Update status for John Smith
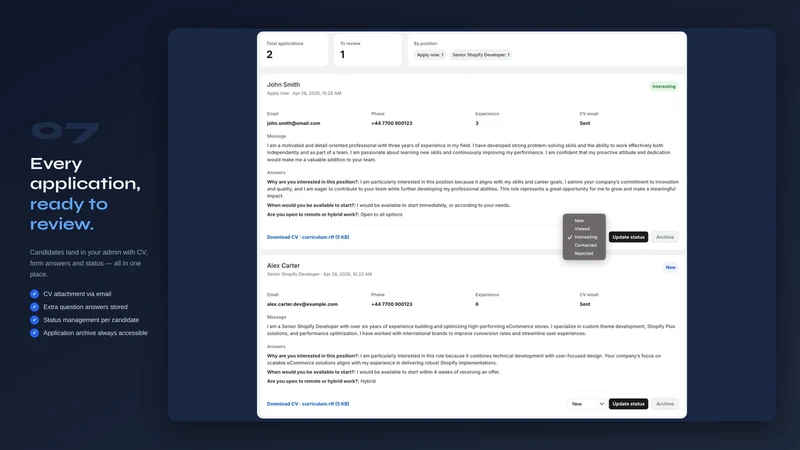 (628, 237)
